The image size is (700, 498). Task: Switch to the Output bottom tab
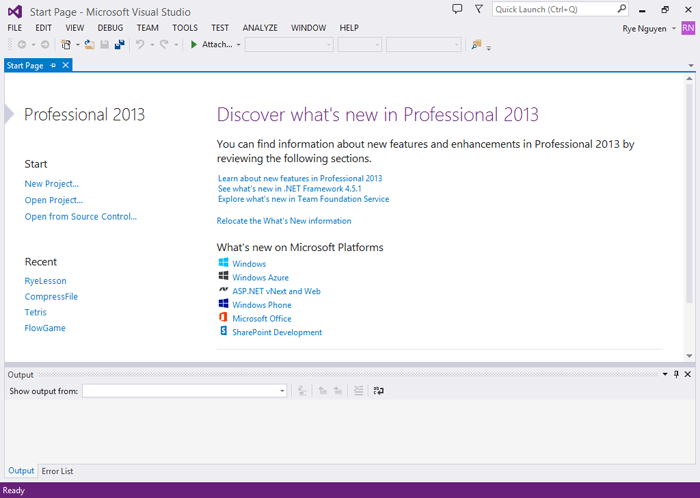click(x=21, y=471)
